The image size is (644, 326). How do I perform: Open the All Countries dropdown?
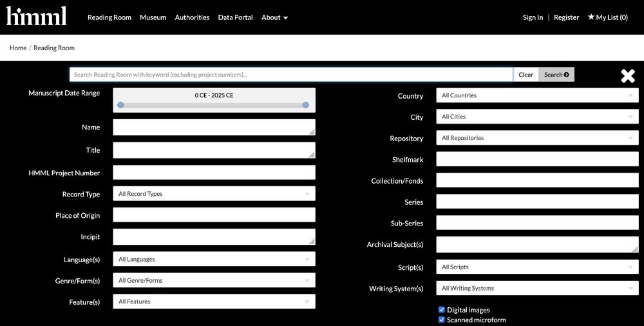pyautogui.click(x=537, y=95)
